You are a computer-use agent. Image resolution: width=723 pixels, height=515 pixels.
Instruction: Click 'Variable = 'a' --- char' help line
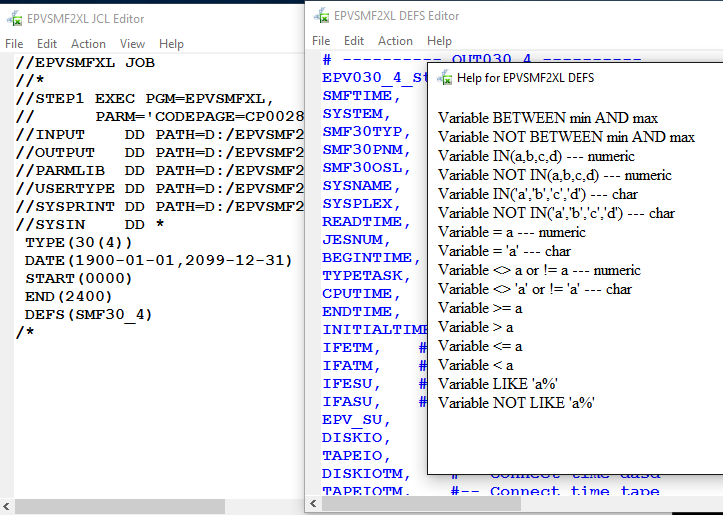tap(504, 251)
